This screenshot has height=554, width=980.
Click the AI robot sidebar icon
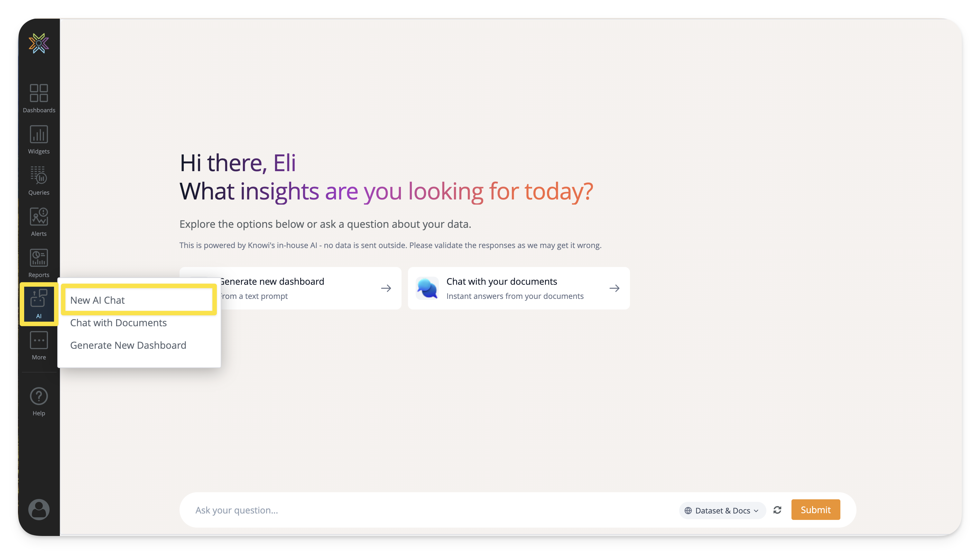pyautogui.click(x=39, y=303)
